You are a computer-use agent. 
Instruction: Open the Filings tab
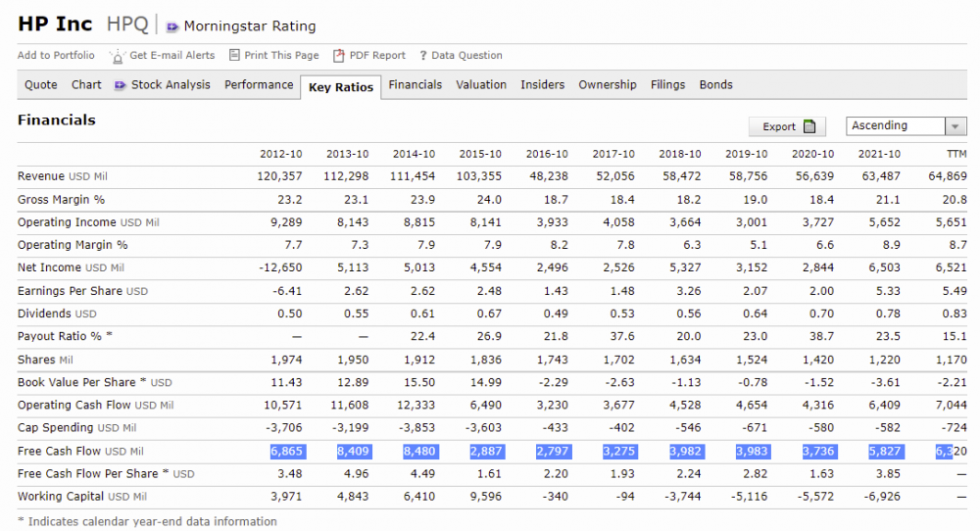point(667,85)
